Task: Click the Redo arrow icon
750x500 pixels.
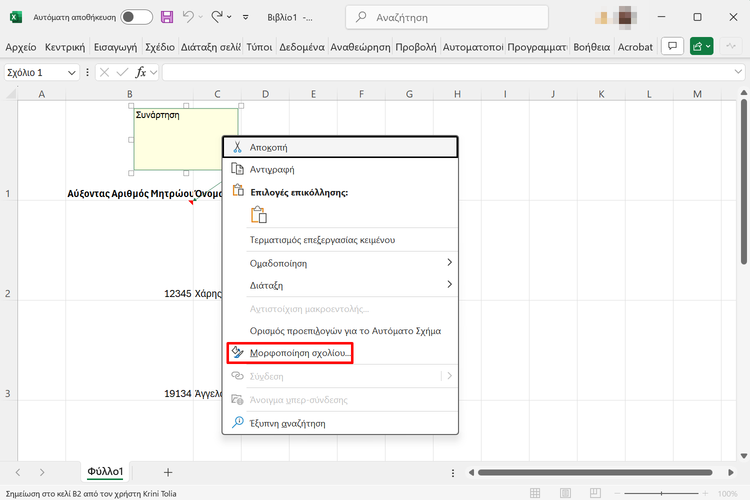Action: [217, 17]
